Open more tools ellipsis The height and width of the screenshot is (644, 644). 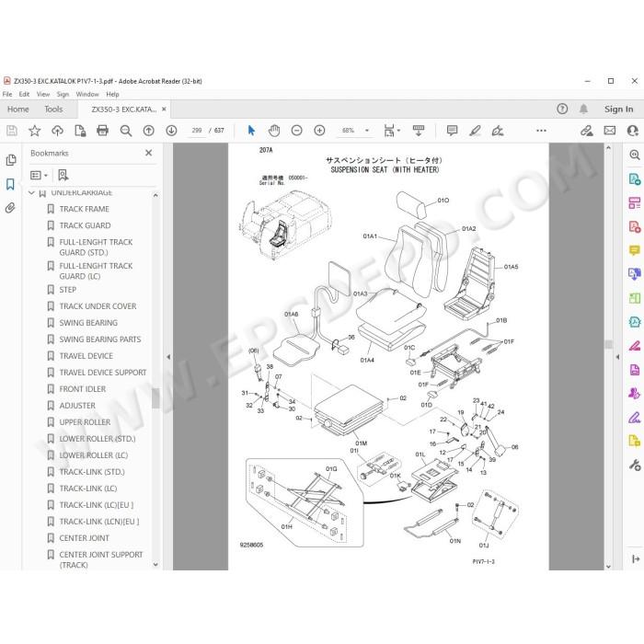(541, 131)
